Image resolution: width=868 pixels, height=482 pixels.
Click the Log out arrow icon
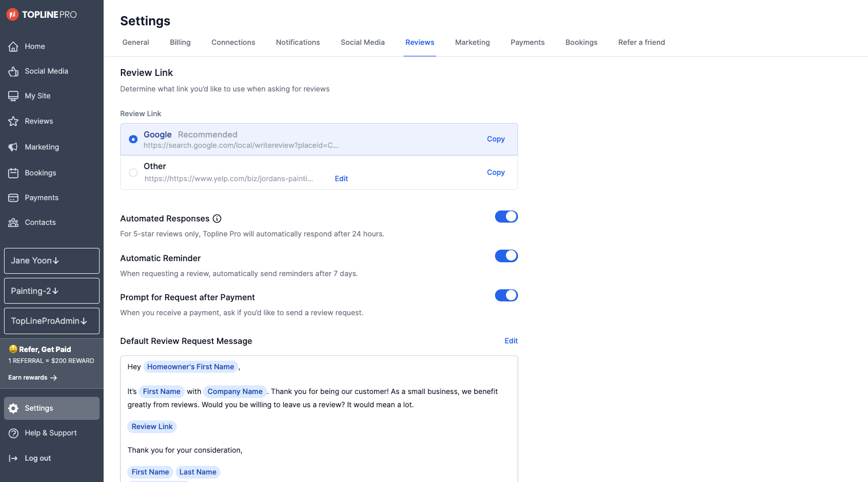pyautogui.click(x=13, y=458)
